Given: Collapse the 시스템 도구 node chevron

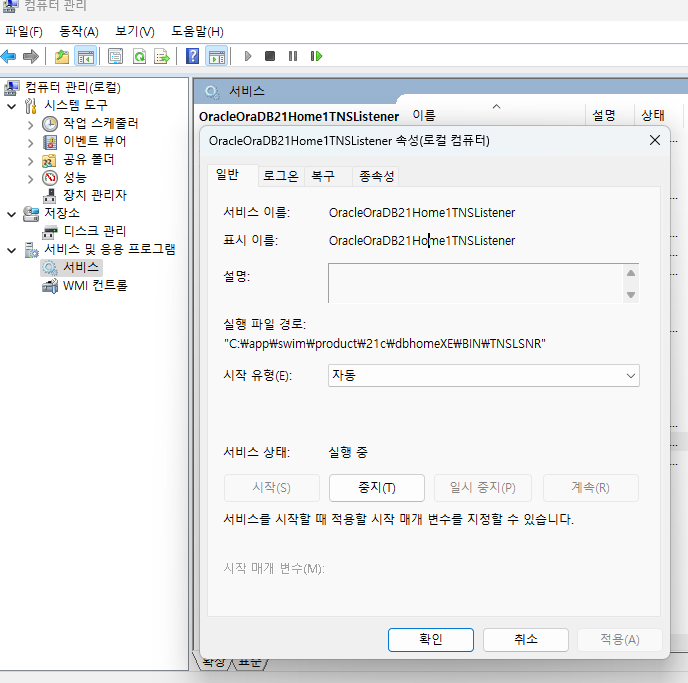Looking at the screenshot, I should click(12, 106).
